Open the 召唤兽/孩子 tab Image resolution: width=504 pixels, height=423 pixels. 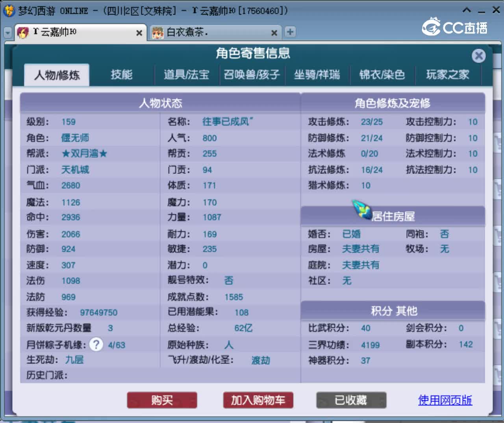(x=252, y=74)
